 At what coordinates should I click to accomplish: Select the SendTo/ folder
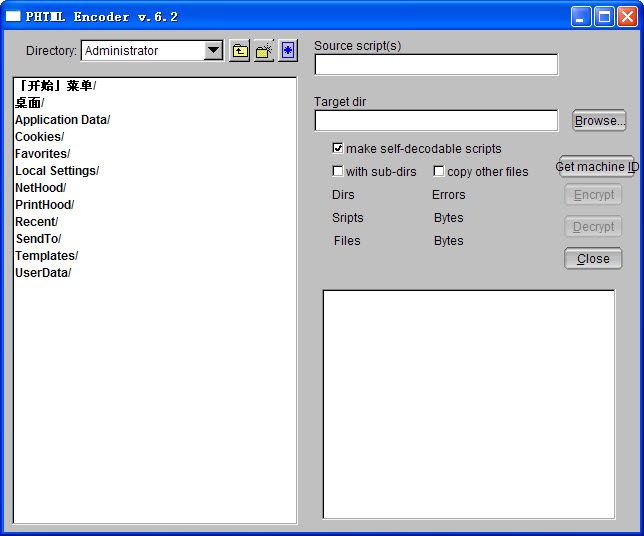pyautogui.click(x=38, y=239)
